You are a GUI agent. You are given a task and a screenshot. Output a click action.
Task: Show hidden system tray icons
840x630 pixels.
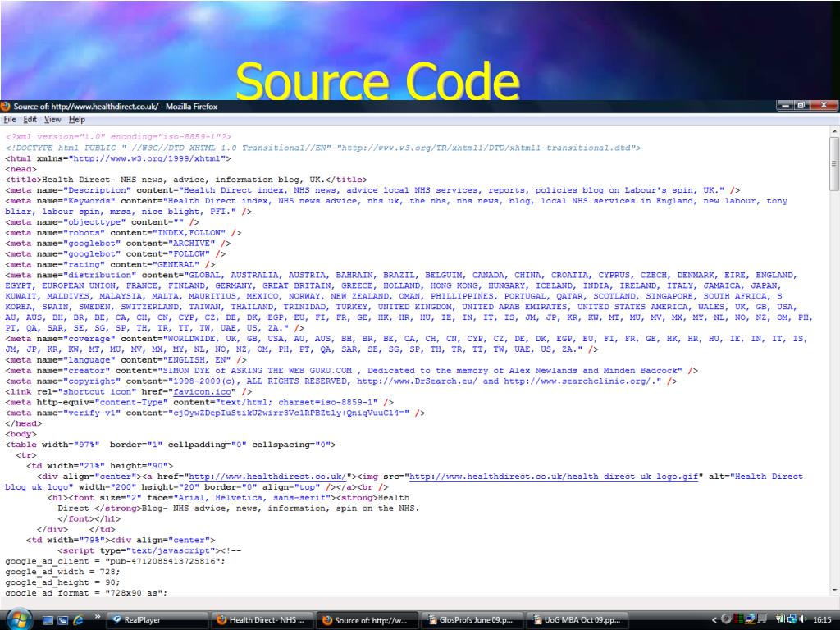(x=714, y=620)
